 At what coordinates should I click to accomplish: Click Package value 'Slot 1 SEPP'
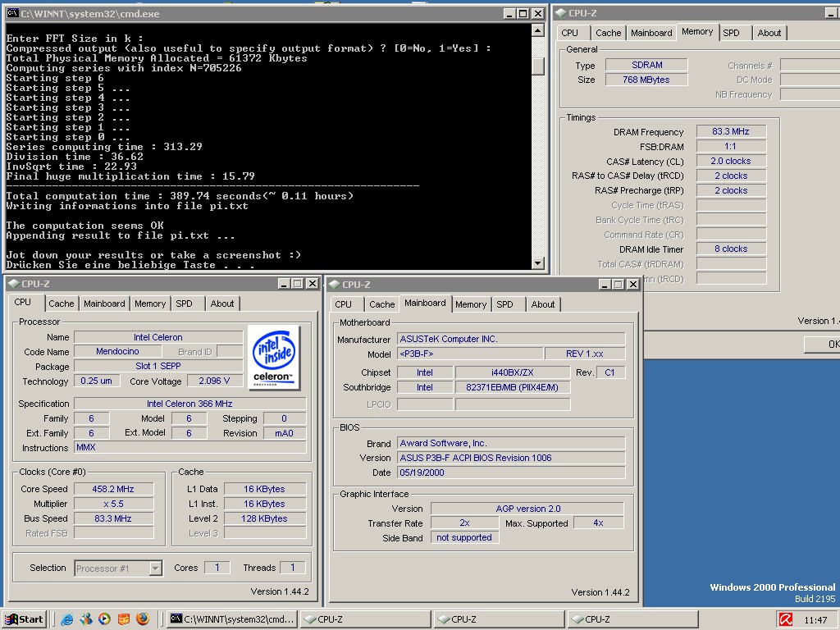pyautogui.click(x=158, y=366)
